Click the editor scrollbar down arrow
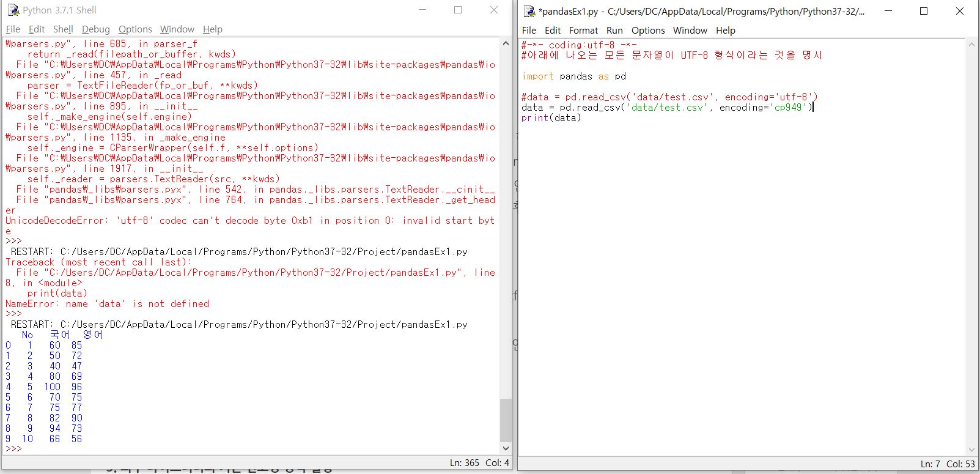The image size is (980, 474). point(971,450)
